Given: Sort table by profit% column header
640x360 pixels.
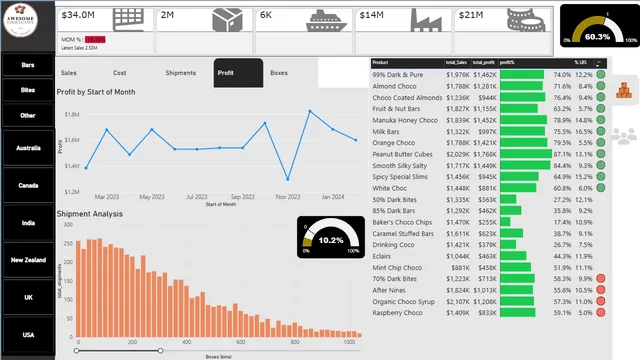Looking at the screenshot, I should point(507,62).
